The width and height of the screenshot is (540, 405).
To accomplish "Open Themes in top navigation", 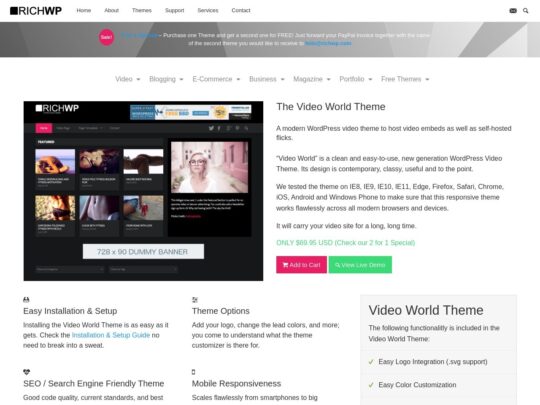I will click(142, 11).
